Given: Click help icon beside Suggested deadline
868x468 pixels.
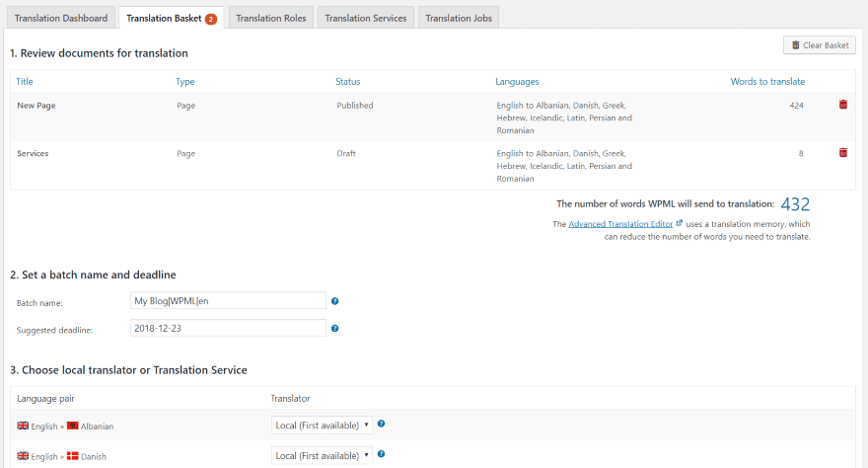Looking at the screenshot, I should point(335,329).
